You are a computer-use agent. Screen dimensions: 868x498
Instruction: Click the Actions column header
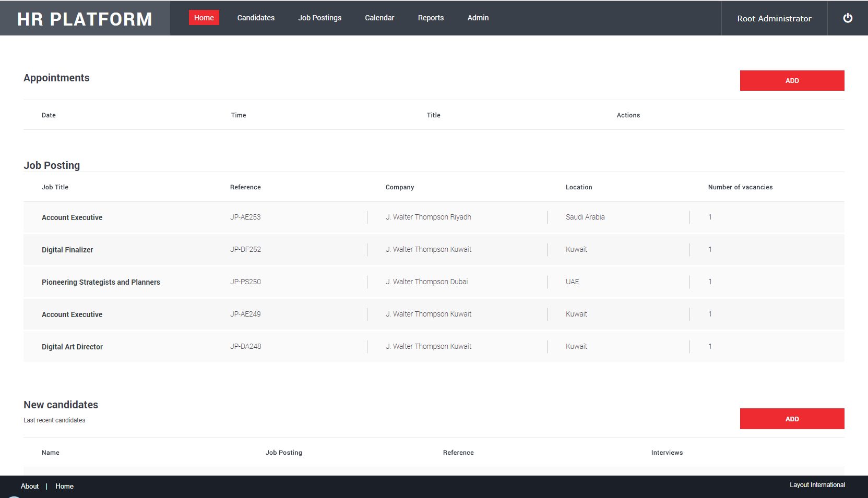(x=628, y=115)
